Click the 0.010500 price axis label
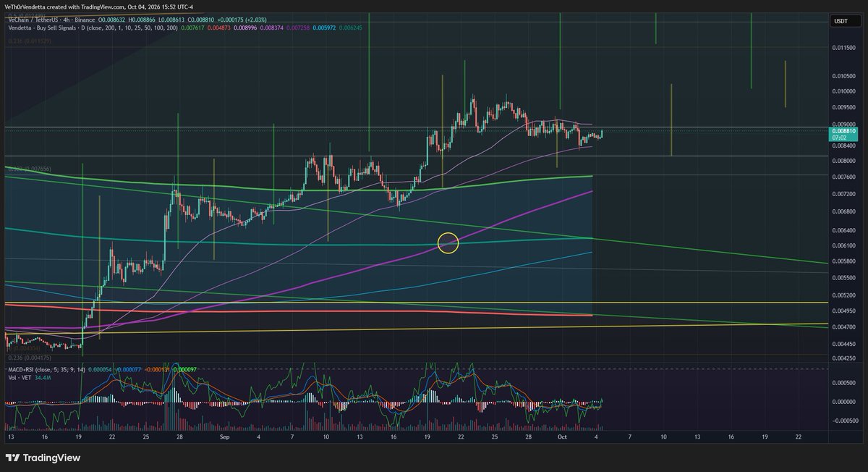 (843, 75)
